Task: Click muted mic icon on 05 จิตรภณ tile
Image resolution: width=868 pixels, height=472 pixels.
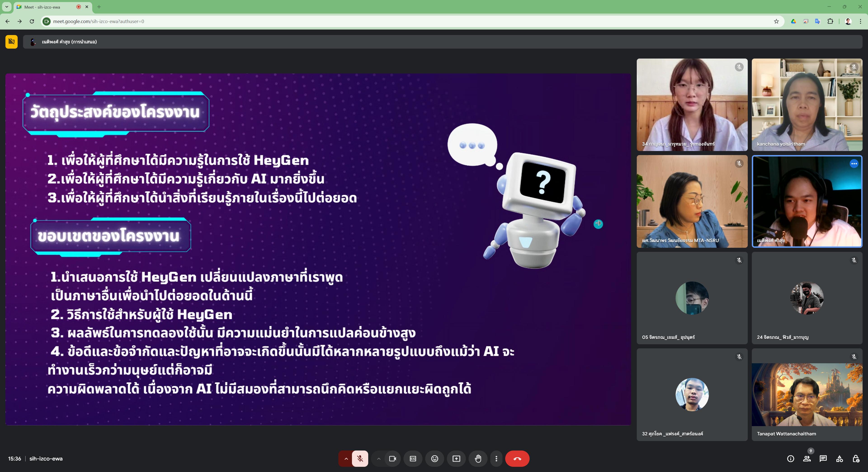Action: click(x=739, y=260)
